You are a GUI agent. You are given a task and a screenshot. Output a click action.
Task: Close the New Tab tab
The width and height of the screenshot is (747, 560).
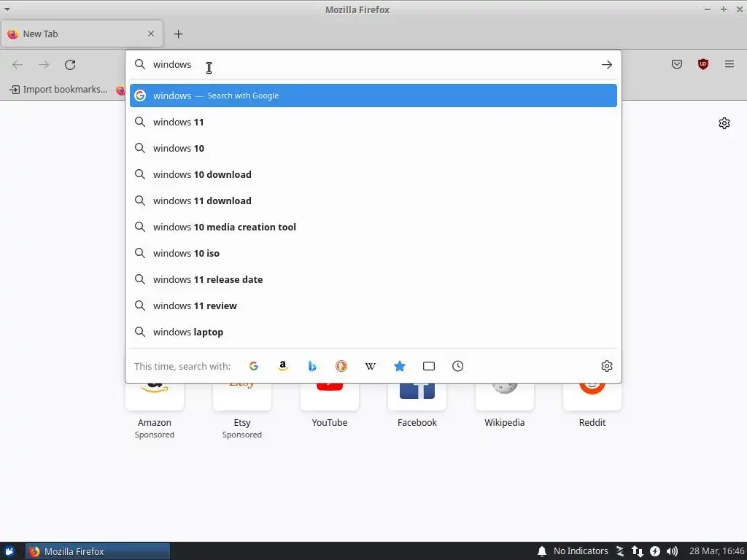(150, 34)
